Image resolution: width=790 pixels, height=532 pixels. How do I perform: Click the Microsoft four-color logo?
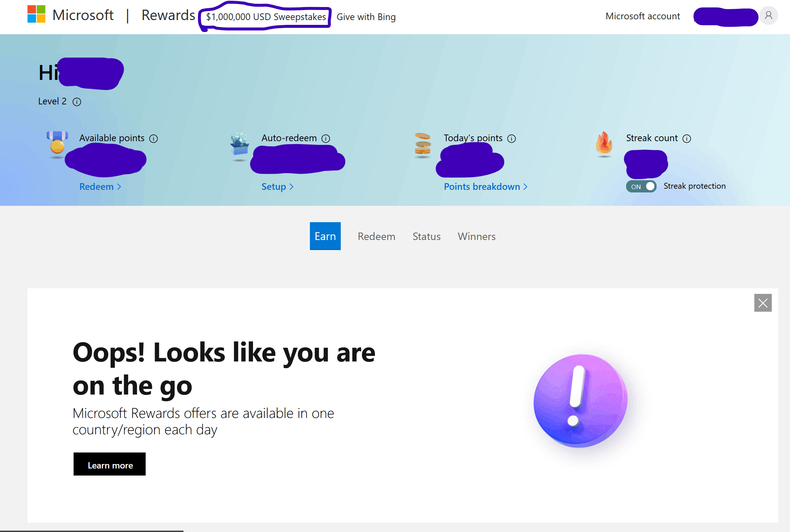(36, 14)
